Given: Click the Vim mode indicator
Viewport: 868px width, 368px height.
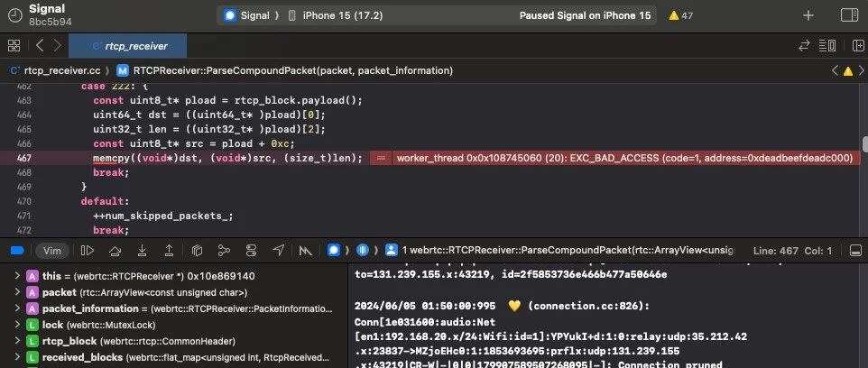Looking at the screenshot, I should tap(52, 251).
